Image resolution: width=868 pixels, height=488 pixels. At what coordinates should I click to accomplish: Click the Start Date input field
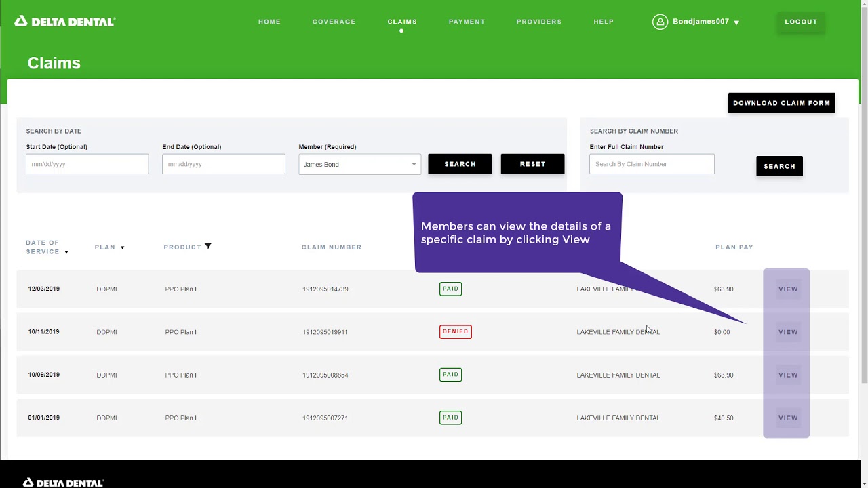point(87,164)
